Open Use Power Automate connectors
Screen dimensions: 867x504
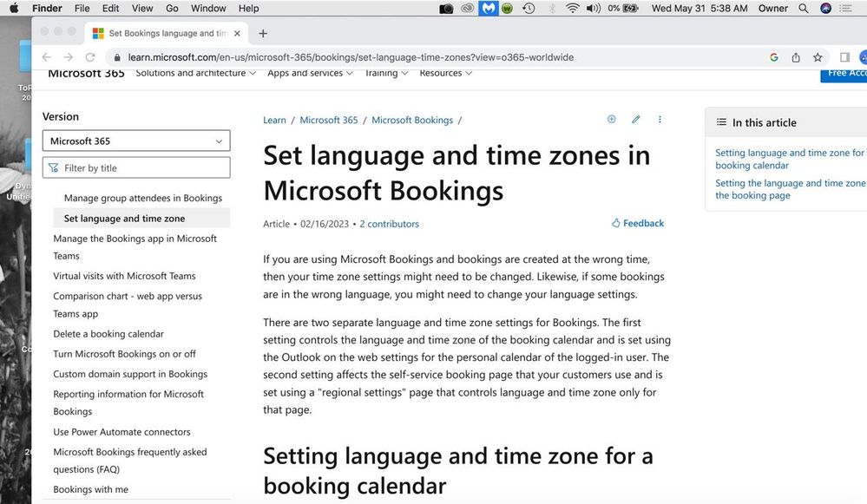(122, 432)
